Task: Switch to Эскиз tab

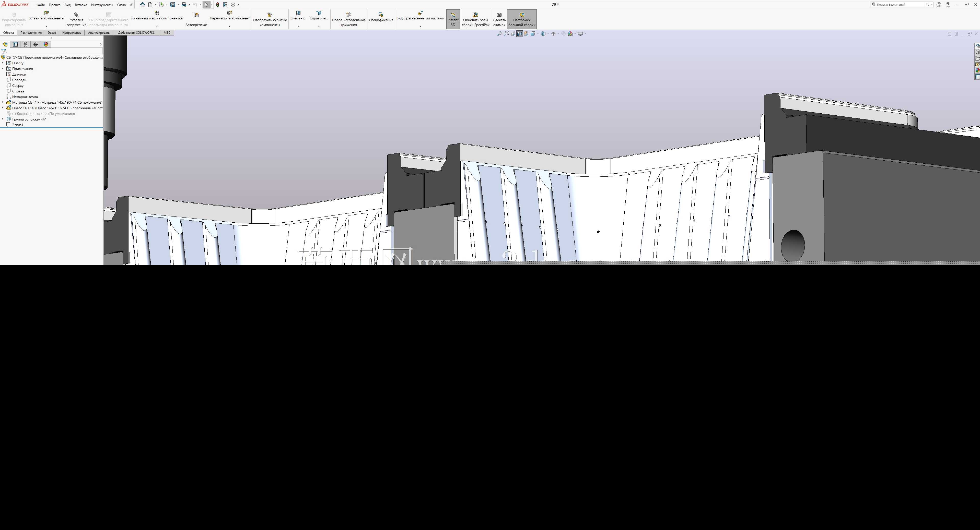Action: click(x=52, y=33)
